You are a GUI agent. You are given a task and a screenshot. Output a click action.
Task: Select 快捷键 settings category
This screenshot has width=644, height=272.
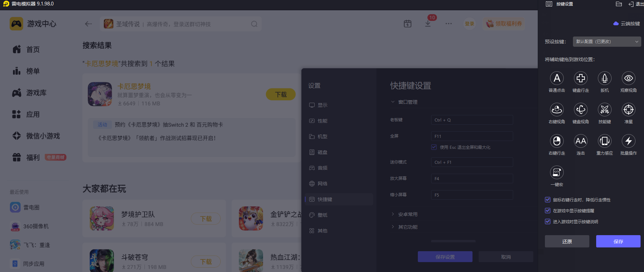[339, 199]
